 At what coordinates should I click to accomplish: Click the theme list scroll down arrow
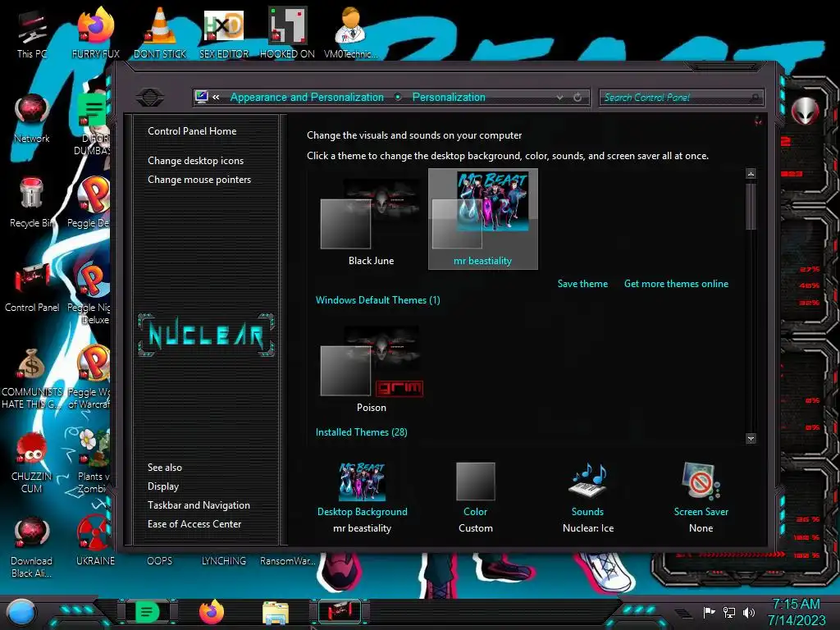pos(751,439)
